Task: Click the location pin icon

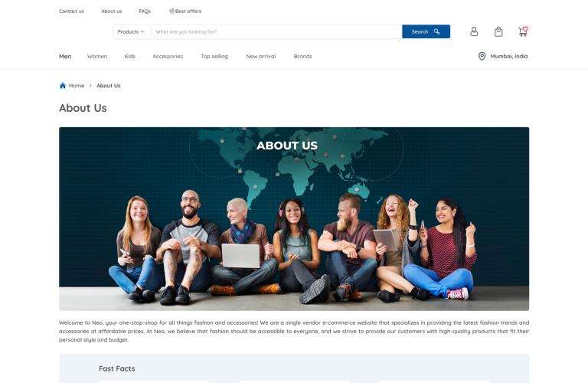Action: pyautogui.click(x=482, y=56)
